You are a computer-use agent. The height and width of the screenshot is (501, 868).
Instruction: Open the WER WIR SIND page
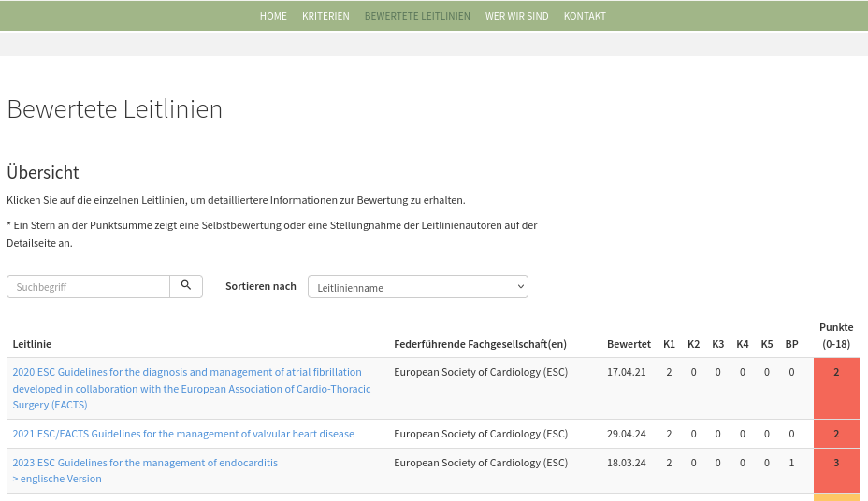[x=517, y=16]
